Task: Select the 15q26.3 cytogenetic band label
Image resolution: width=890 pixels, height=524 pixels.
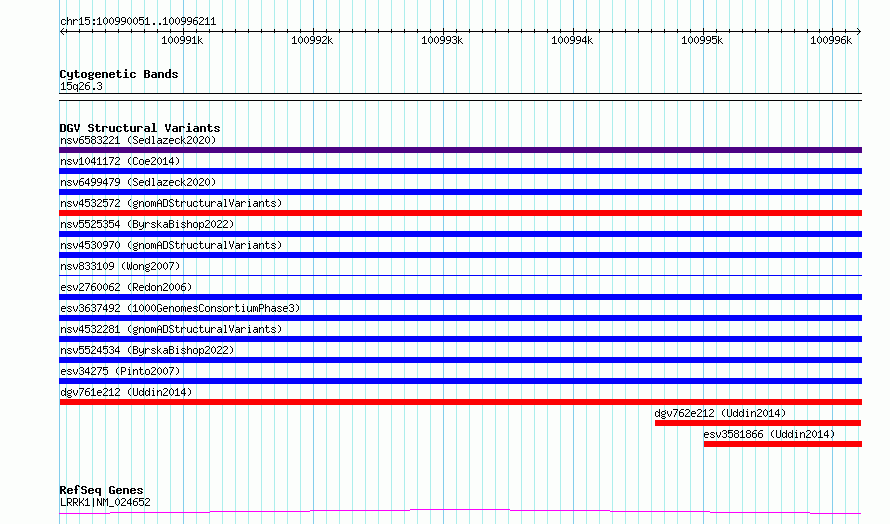Action: [81, 86]
